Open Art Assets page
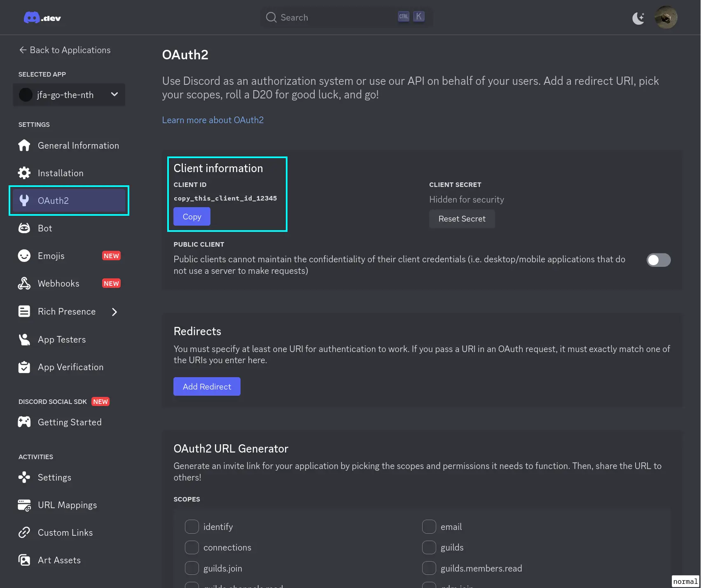701x588 pixels. pos(69,560)
